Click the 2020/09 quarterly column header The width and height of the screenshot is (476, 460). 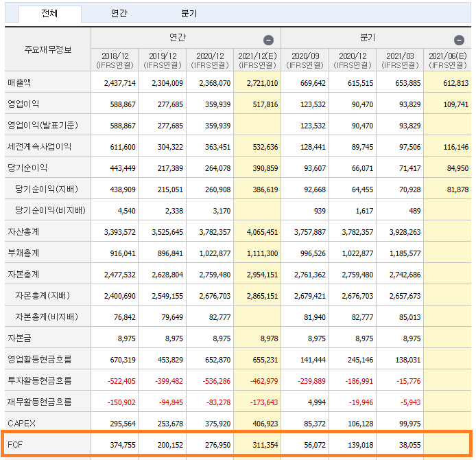coord(305,60)
